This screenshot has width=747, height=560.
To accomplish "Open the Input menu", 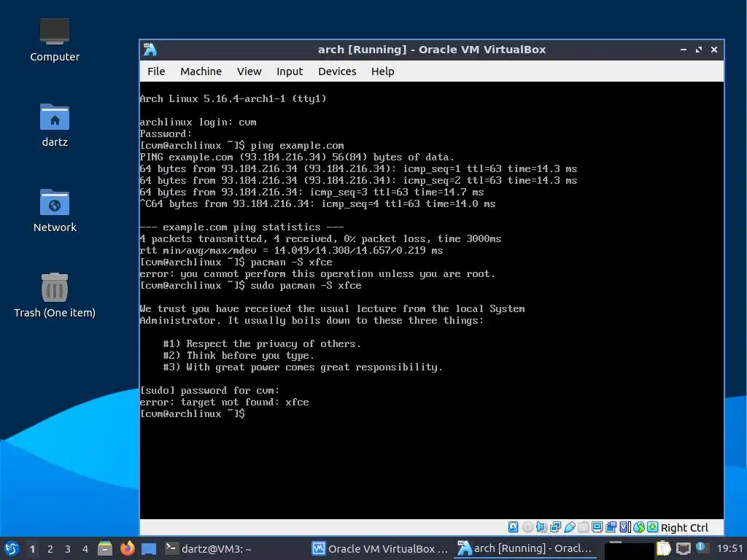I will [x=290, y=71].
